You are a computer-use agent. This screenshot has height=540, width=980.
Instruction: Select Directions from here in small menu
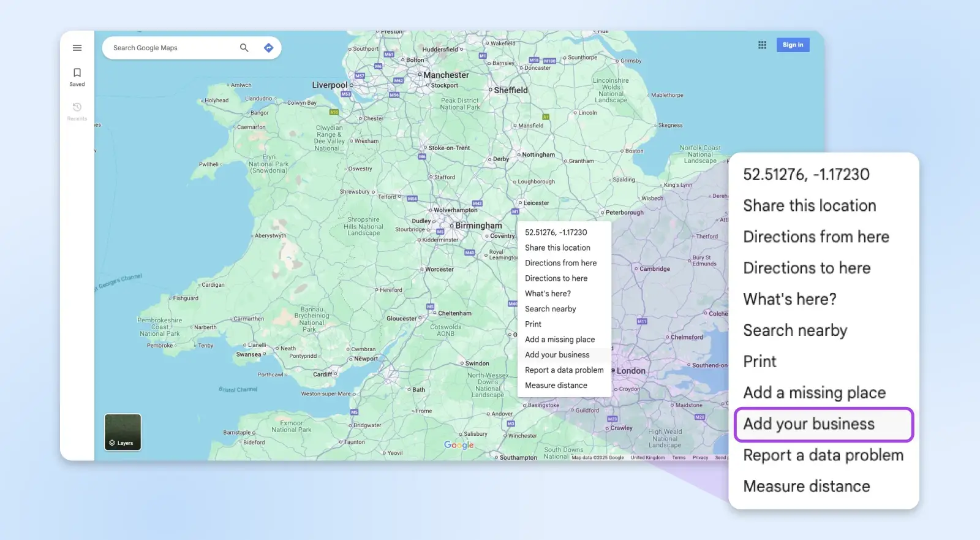coord(560,263)
